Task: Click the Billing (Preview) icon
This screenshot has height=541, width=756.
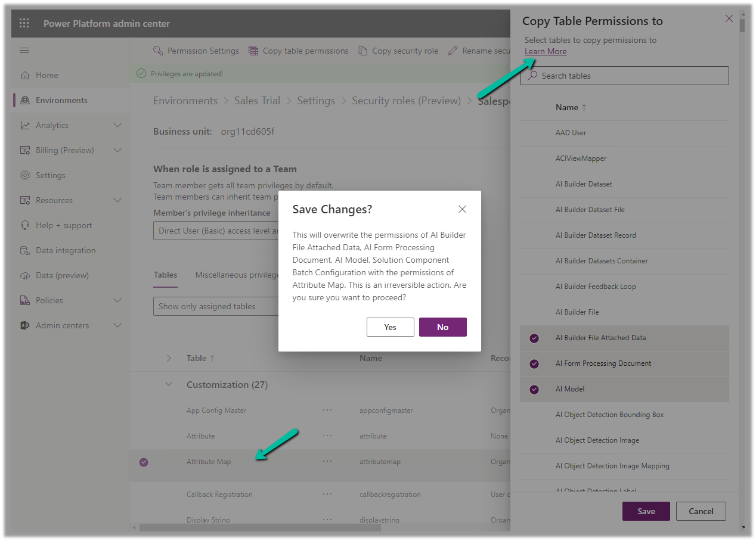Action: (25, 150)
